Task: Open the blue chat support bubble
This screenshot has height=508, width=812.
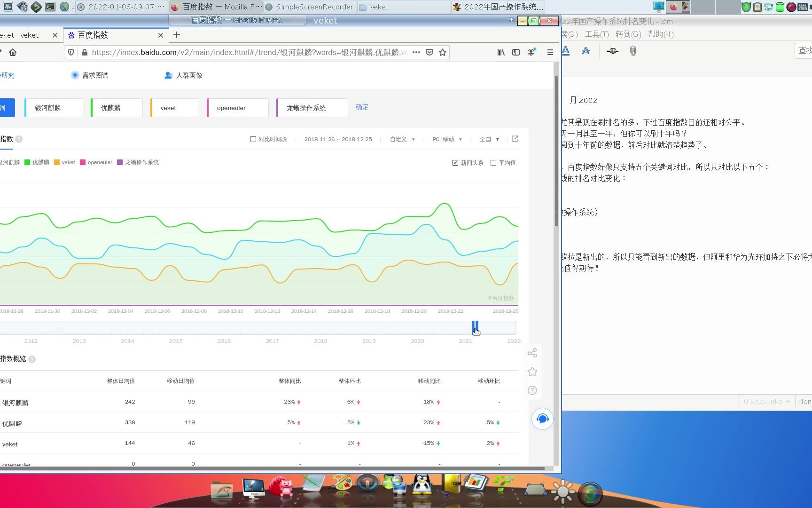Action: (542, 419)
